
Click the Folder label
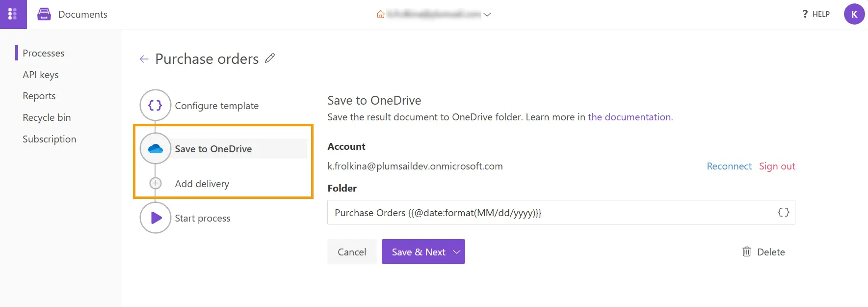tap(342, 188)
